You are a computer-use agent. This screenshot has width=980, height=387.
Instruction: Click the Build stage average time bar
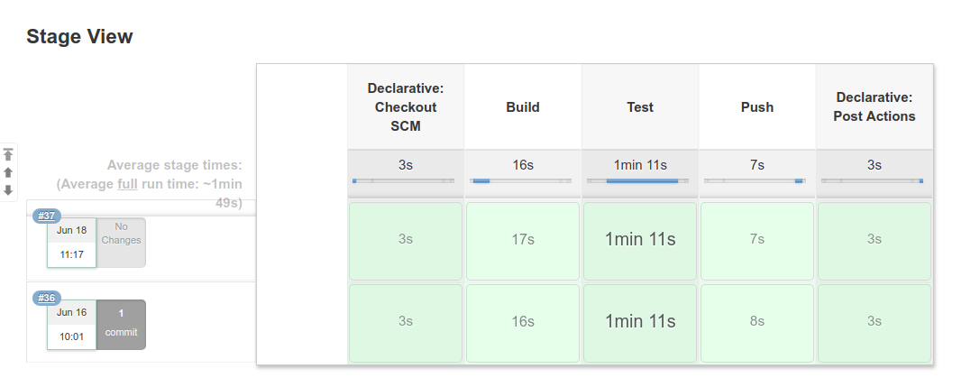click(x=523, y=180)
